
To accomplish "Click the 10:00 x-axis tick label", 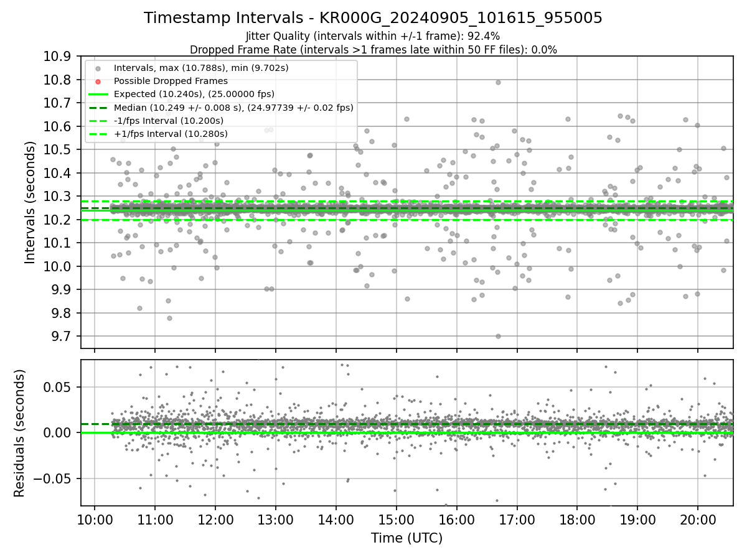I will [95, 520].
